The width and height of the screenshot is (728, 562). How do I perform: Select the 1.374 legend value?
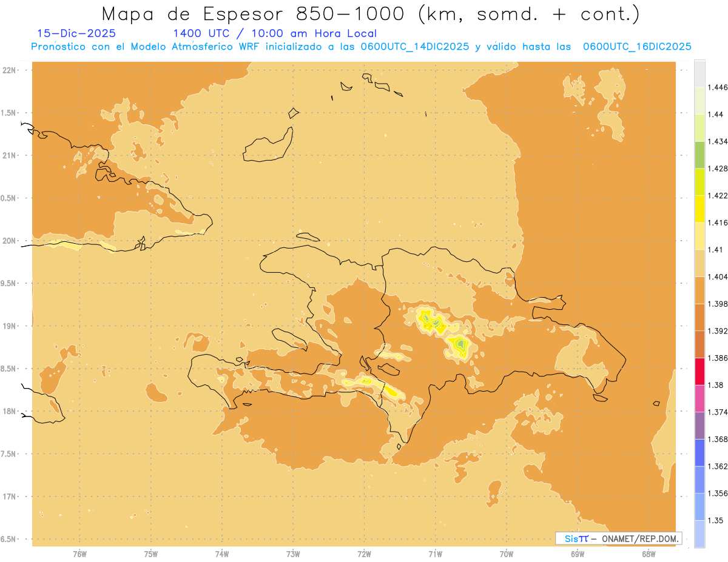[717, 412]
